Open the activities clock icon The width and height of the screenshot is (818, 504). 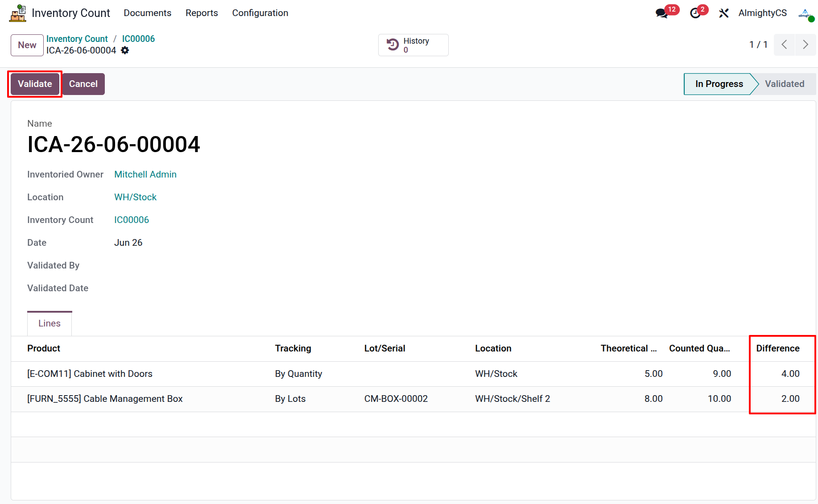coord(695,13)
